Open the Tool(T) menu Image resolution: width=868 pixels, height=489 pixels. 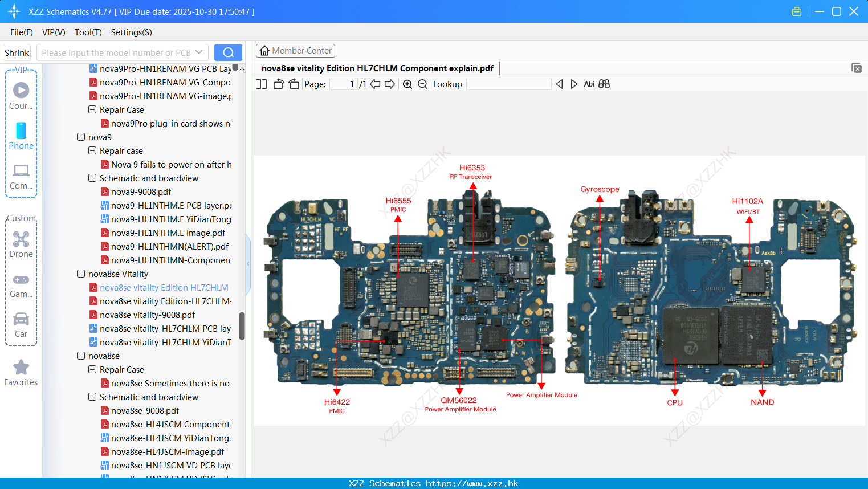click(x=88, y=32)
